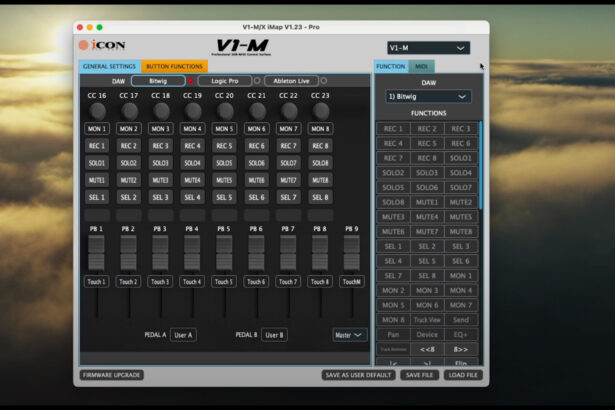This screenshot has height=410, width=615.
Task: Pick Device in functions list
Action: tap(427, 335)
